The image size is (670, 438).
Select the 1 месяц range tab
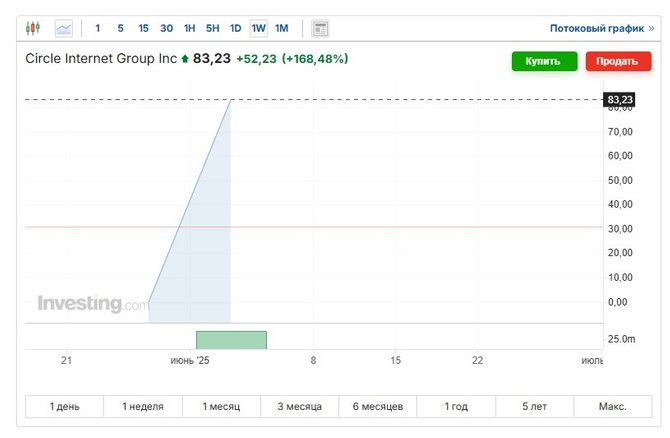221,406
